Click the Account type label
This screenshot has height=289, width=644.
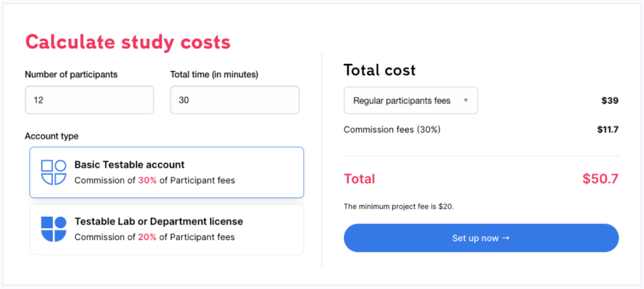(52, 136)
